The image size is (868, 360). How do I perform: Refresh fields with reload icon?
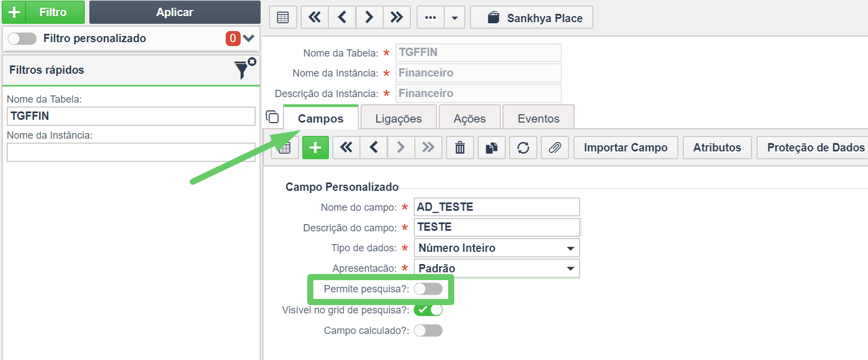click(523, 148)
